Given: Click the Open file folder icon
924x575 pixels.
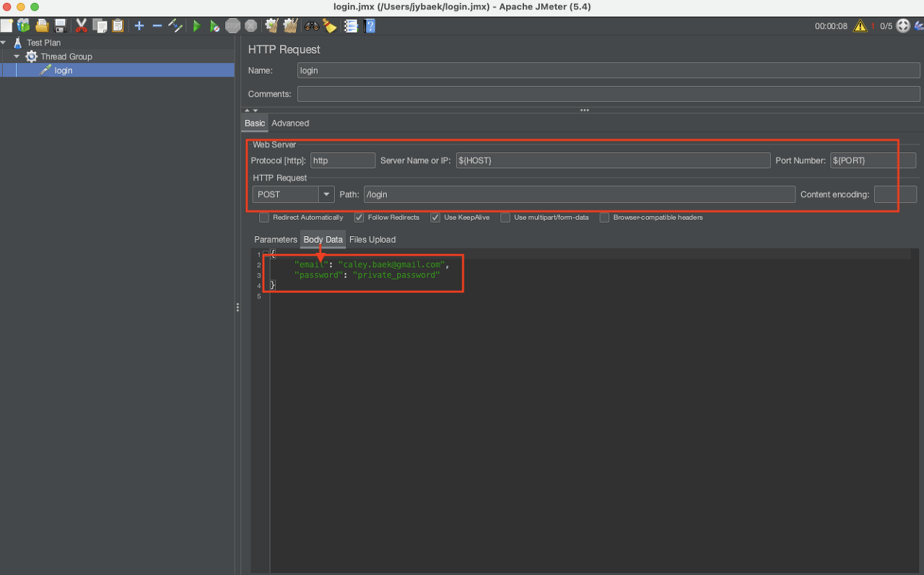Looking at the screenshot, I should (x=42, y=26).
